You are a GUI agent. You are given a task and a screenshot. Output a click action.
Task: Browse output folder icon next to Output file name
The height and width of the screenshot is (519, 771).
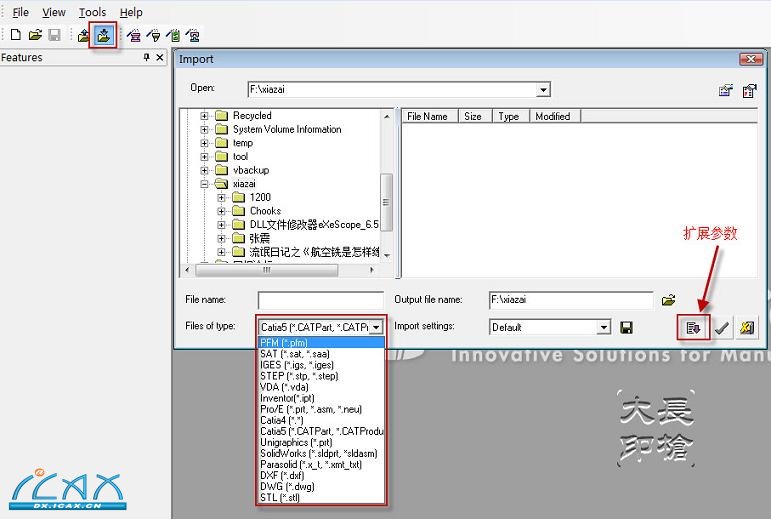pos(668,300)
